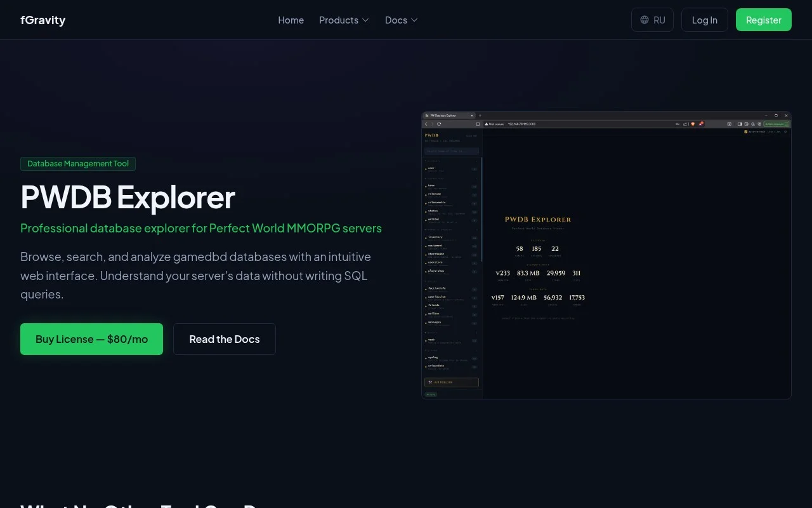Image resolution: width=812 pixels, height=508 pixels.
Task: Click the bookmark icon next to the address bar
Action: tap(478, 124)
